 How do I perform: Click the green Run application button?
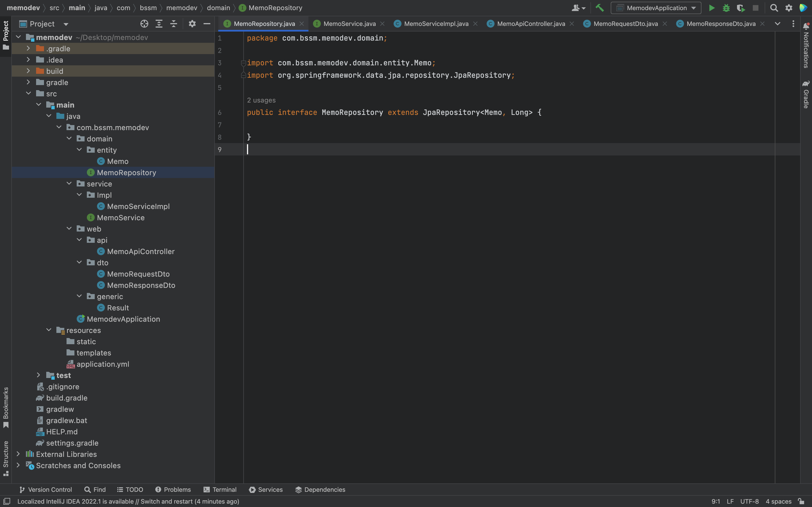click(x=711, y=8)
